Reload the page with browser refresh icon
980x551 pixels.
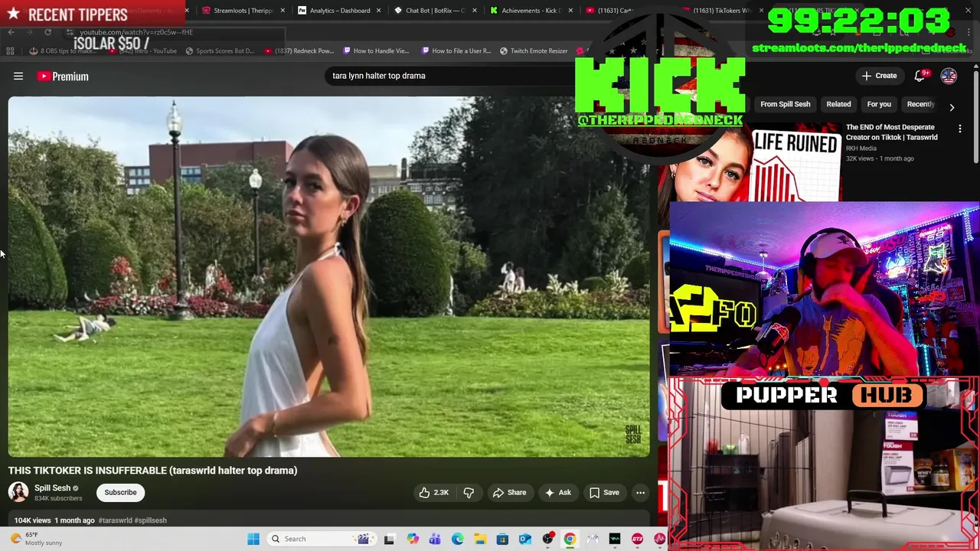[47, 32]
